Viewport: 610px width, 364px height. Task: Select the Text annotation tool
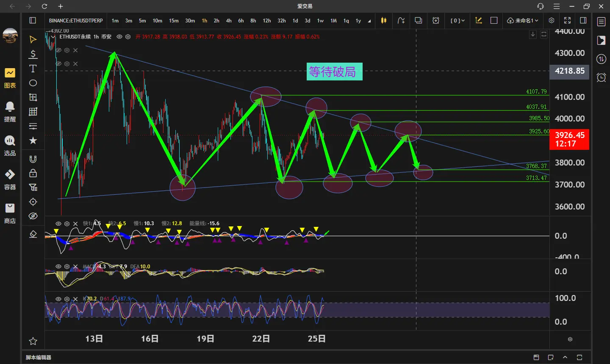[33, 69]
